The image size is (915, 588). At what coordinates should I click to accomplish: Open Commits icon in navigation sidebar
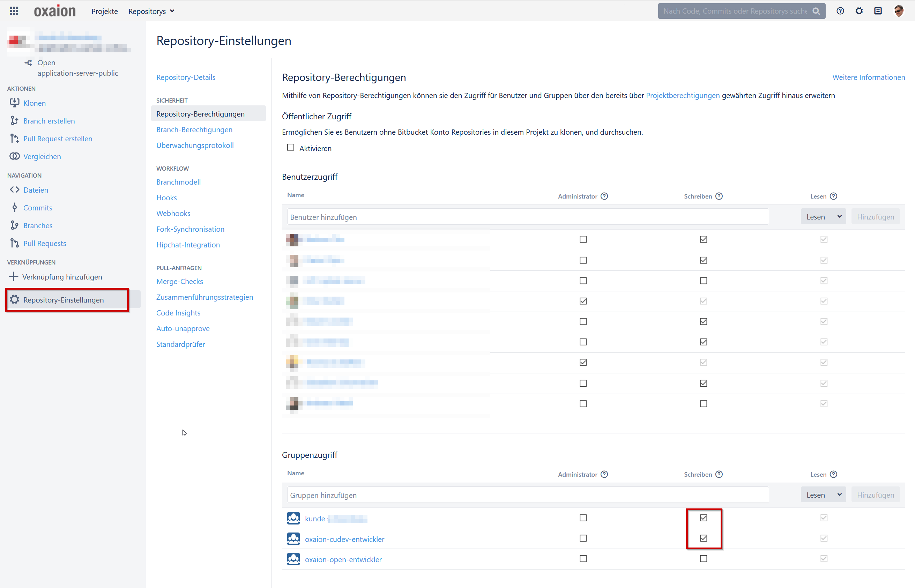(15, 207)
